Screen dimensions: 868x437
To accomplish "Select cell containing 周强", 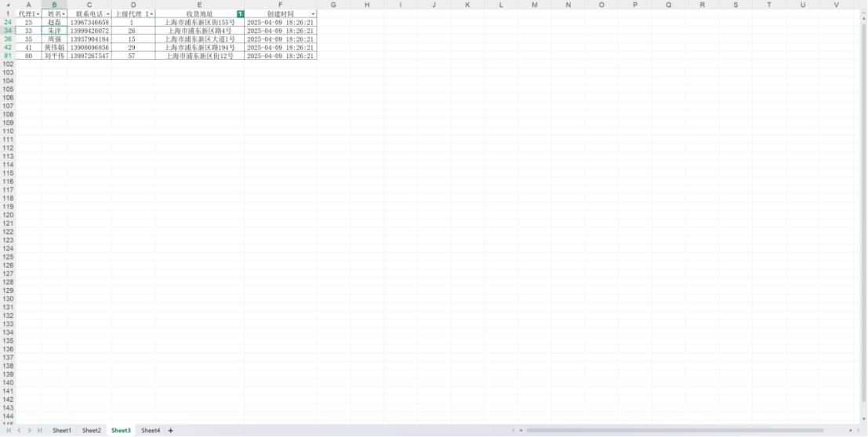I will 54,39.
